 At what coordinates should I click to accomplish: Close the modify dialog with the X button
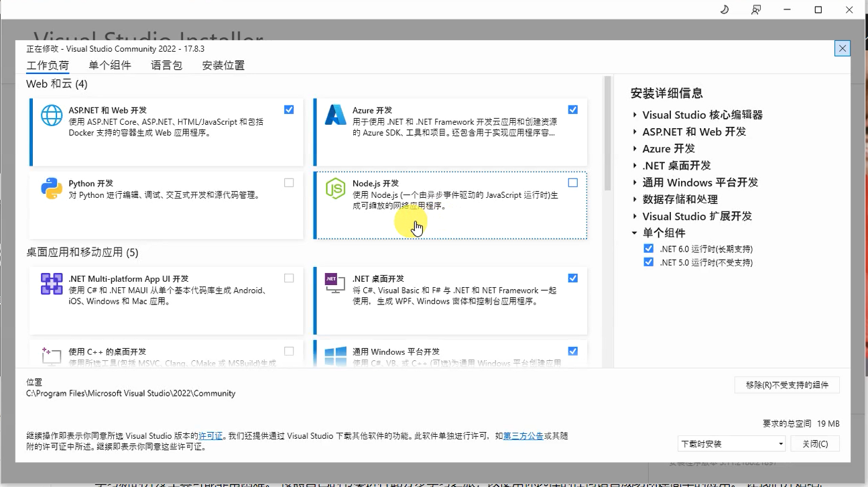pyautogui.click(x=843, y=48)
